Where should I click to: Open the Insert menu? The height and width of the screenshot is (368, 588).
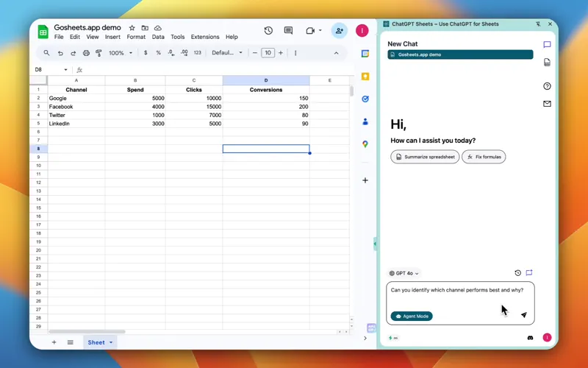pos(112,37)
